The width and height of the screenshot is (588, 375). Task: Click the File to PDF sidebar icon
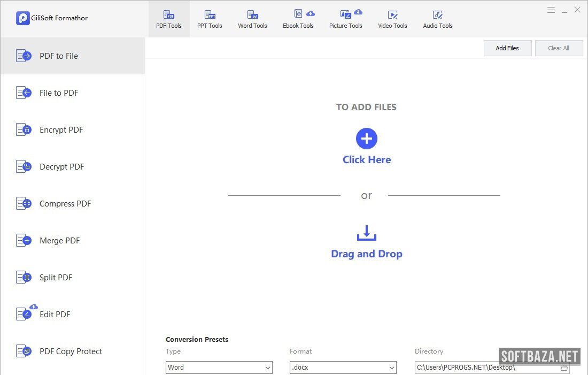click(24, 93)
